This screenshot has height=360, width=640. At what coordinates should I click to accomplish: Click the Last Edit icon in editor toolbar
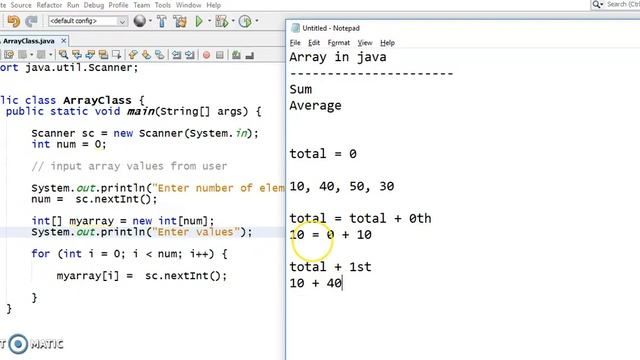[9, 55]
